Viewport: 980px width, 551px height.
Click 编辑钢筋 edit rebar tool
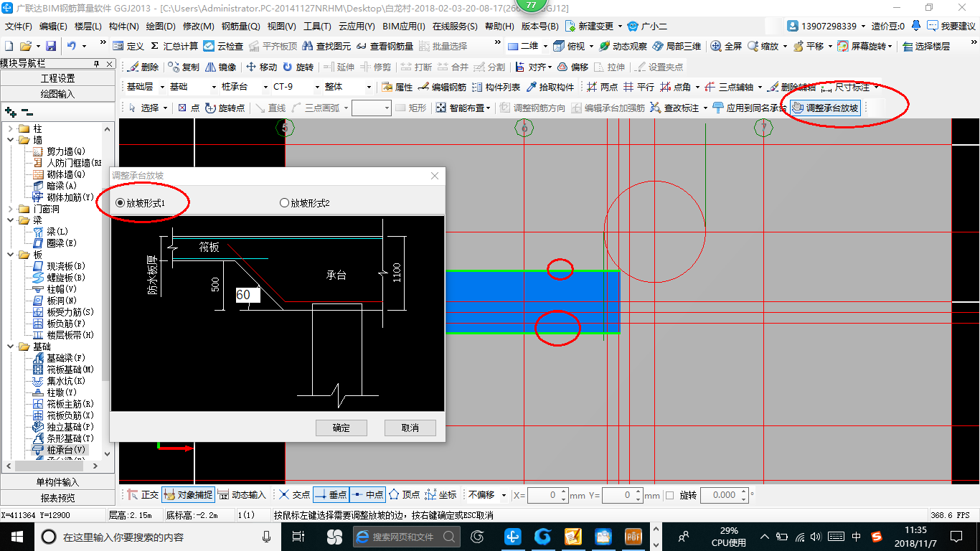pyautogui.click(x=441, y=87)
